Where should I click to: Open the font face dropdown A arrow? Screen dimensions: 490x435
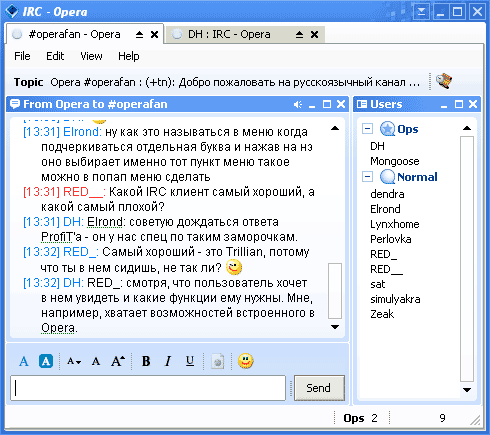(x=74, y=362)
